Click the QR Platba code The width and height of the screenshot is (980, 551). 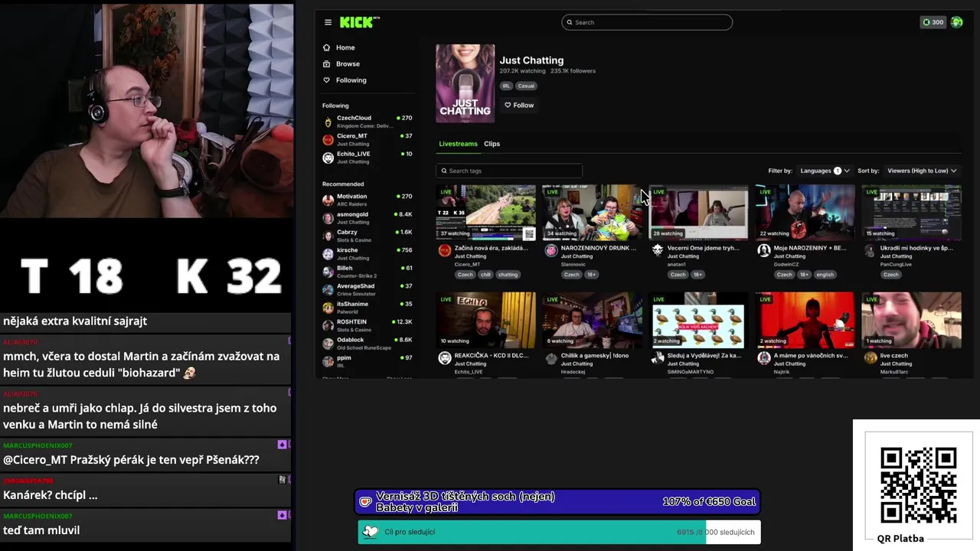coord(918,485)
